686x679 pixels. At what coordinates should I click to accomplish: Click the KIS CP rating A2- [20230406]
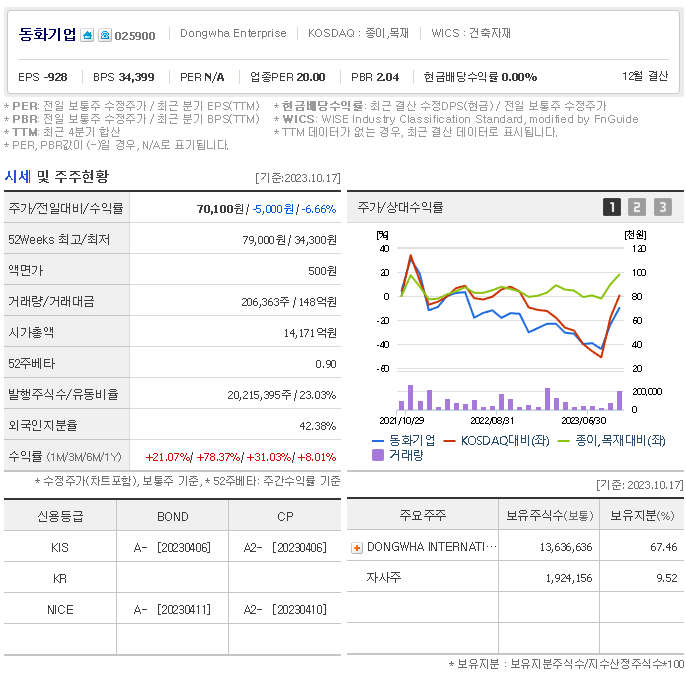coord(285,548)
